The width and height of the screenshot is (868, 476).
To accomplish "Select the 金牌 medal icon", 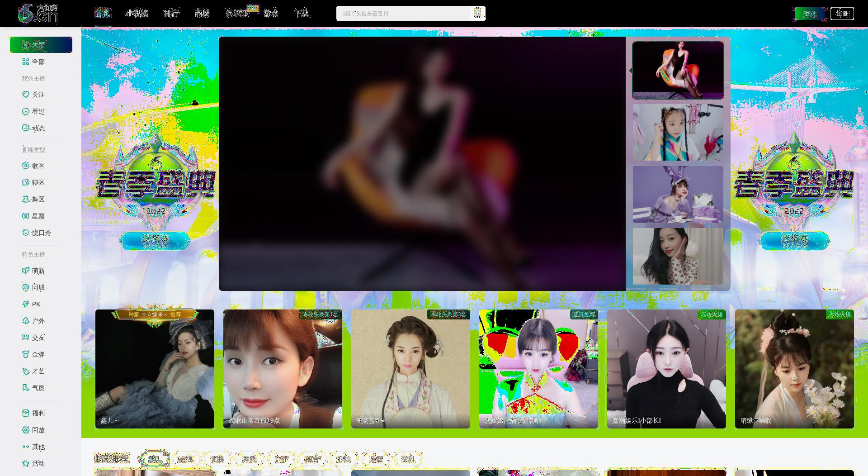I will (x=26, y=354).
